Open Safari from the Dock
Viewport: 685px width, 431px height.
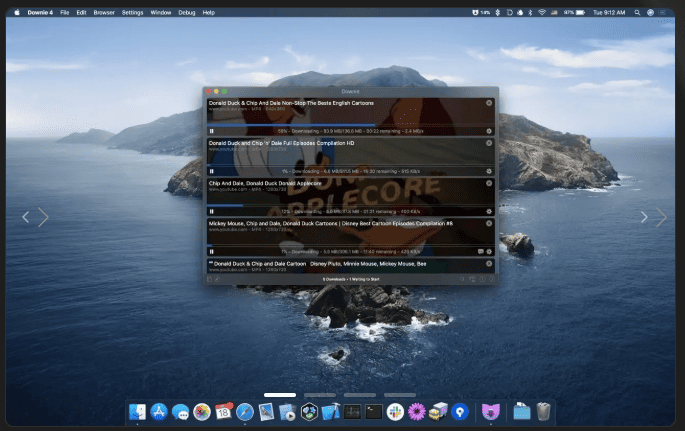[x=245, y=412]
